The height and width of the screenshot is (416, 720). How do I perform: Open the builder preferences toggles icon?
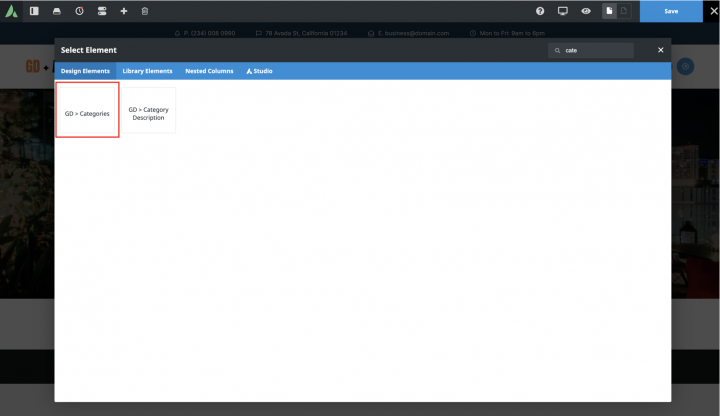point(101,11)
